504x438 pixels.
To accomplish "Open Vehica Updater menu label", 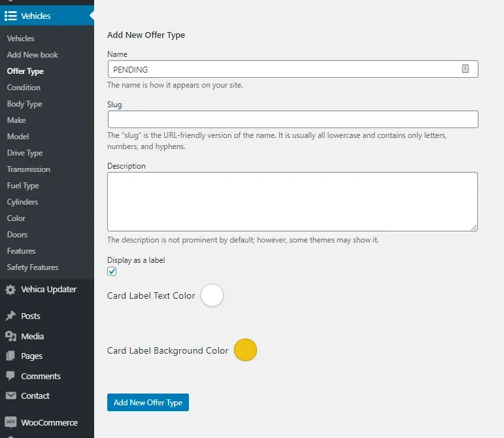I will 49,290.
